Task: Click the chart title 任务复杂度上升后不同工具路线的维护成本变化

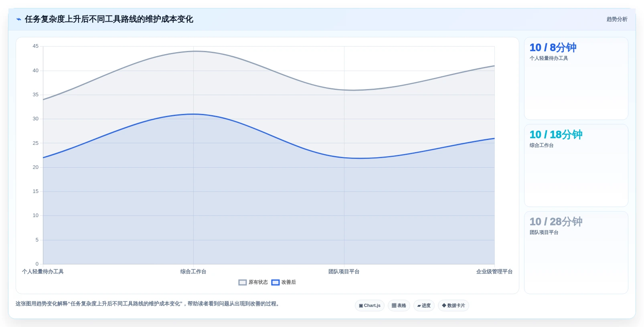Action: (109, 19)
